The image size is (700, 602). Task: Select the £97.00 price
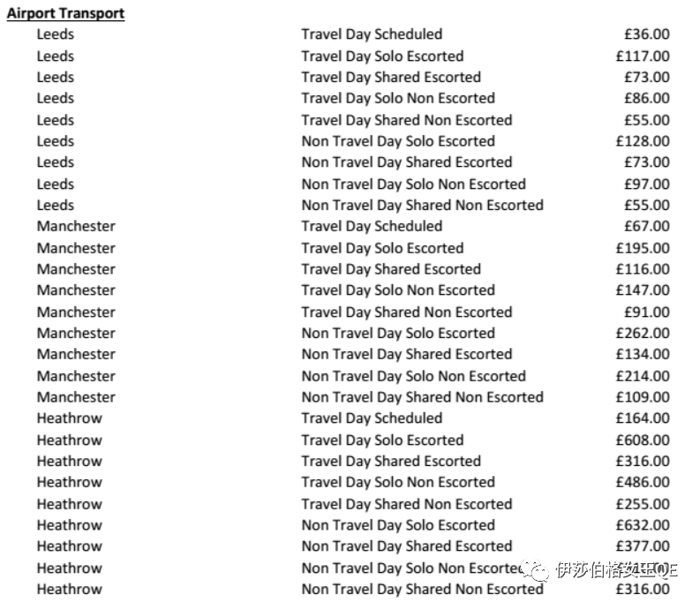pos(646,184)
